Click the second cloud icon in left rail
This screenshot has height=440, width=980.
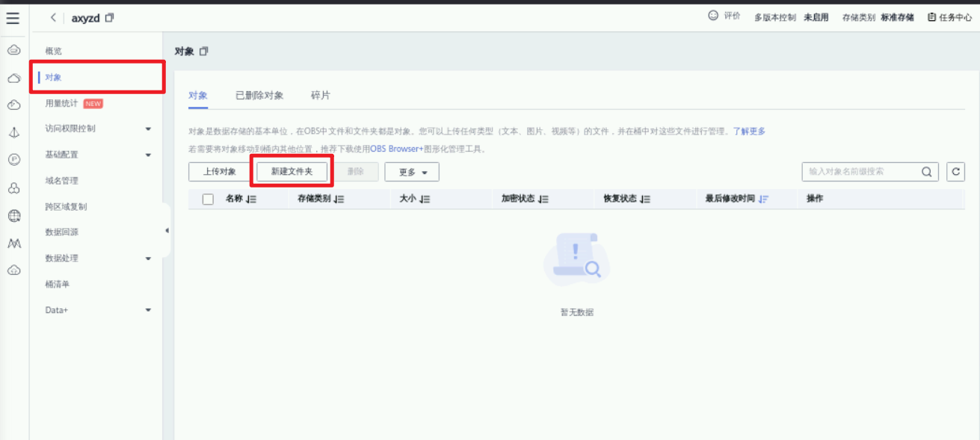pyautogui.click(x=13, y=78)
